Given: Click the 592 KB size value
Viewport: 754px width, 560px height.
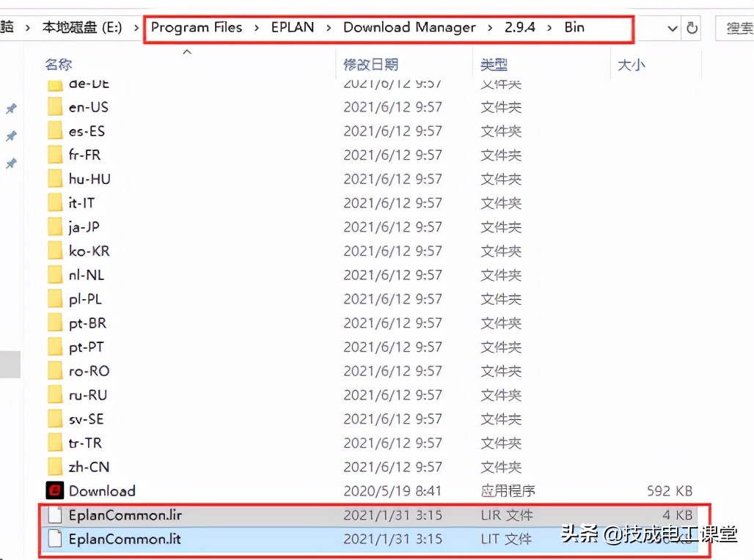Looking at the screenshot, I should 670,491.
